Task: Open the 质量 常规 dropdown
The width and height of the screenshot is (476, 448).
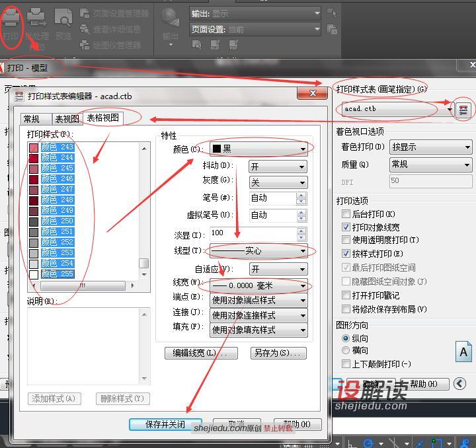Action: click(430, 165)
